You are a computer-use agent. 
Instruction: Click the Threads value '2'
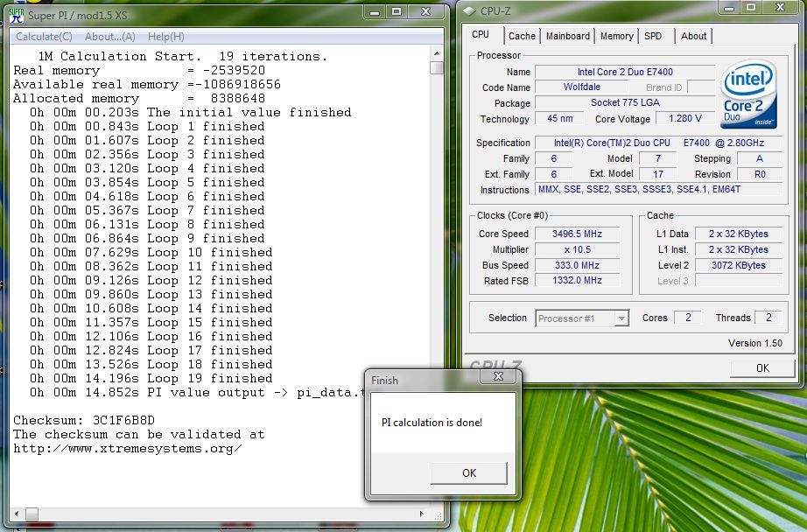tap(768, 318)
